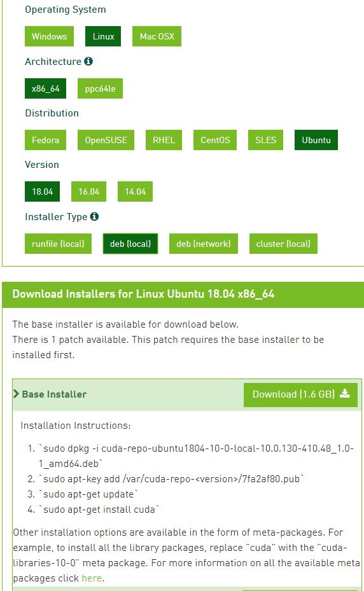Image resolution: width=364 pixels, height=591 pixels.
Task: Click the 'Installation Instructions:' label
Action: coord(76,426)
